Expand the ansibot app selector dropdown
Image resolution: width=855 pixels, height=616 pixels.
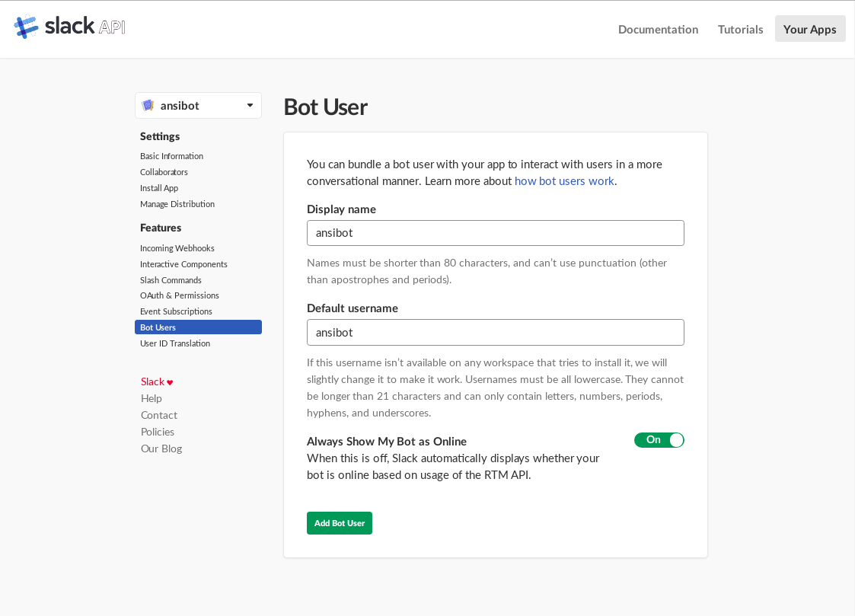249,106
